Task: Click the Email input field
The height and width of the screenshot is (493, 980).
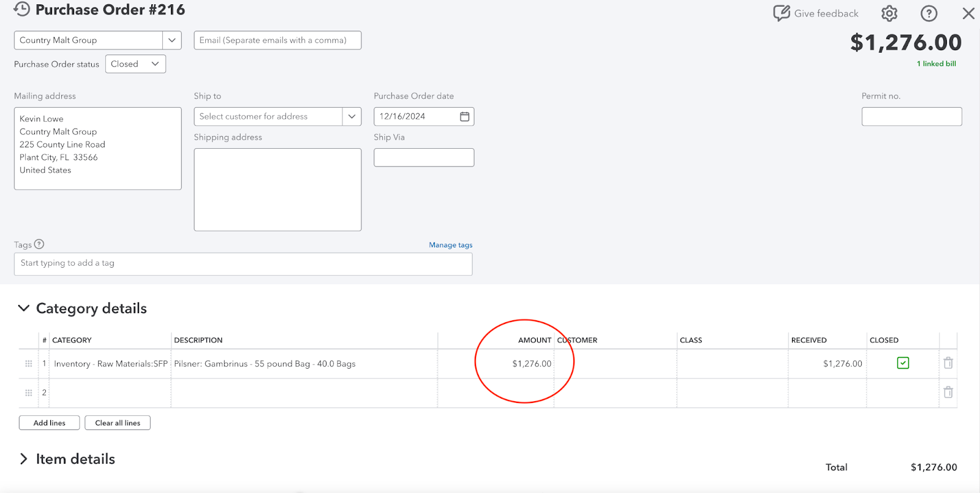Action: (277, 40)
